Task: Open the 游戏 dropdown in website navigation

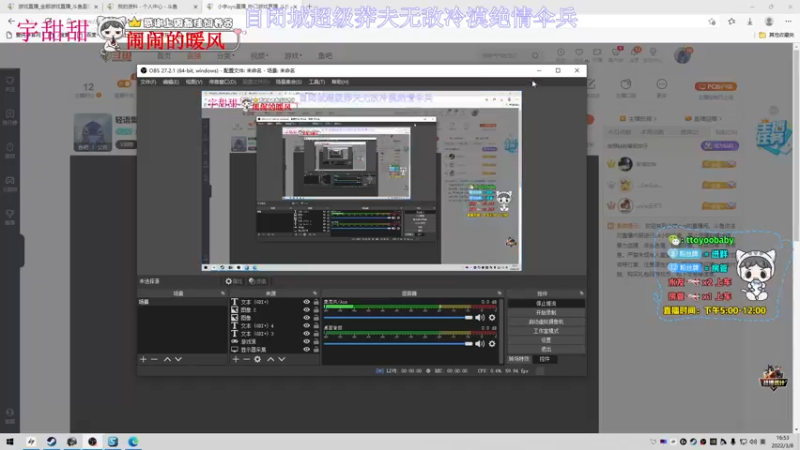Action: pos(293,56)
